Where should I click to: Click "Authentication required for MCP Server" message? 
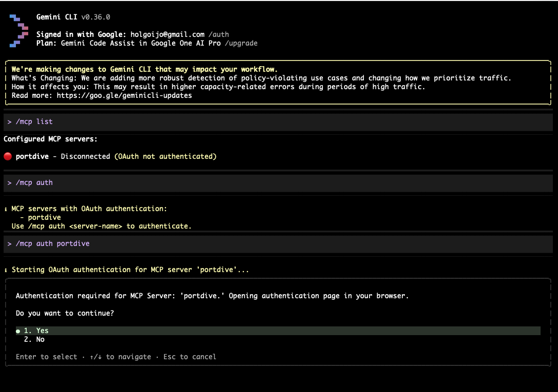pos(212,296)
